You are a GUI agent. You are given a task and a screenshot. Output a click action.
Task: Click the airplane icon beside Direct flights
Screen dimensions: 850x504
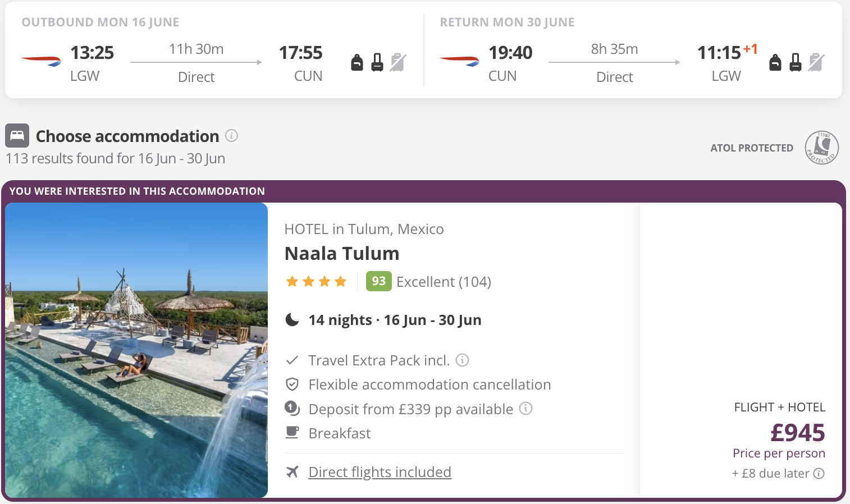tap(292, 471)
